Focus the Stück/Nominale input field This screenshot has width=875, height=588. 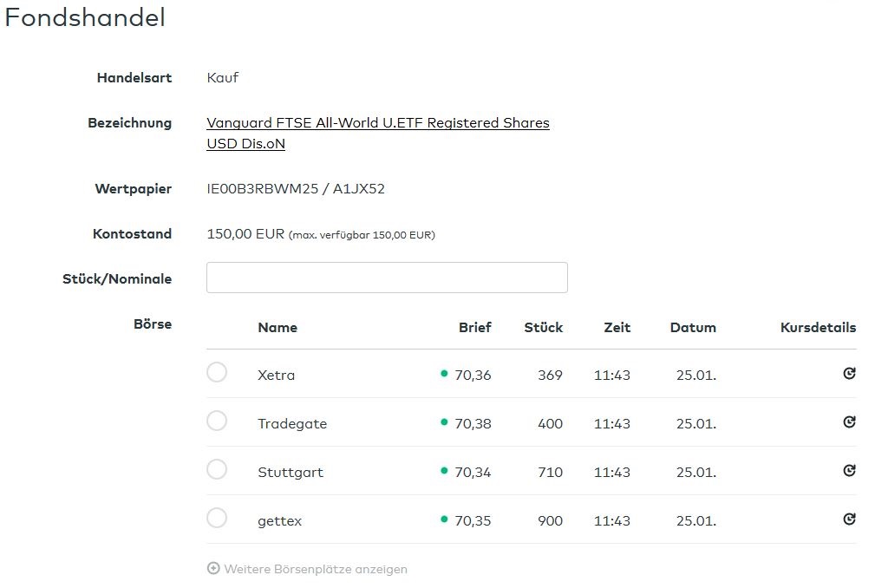[387, 278]
